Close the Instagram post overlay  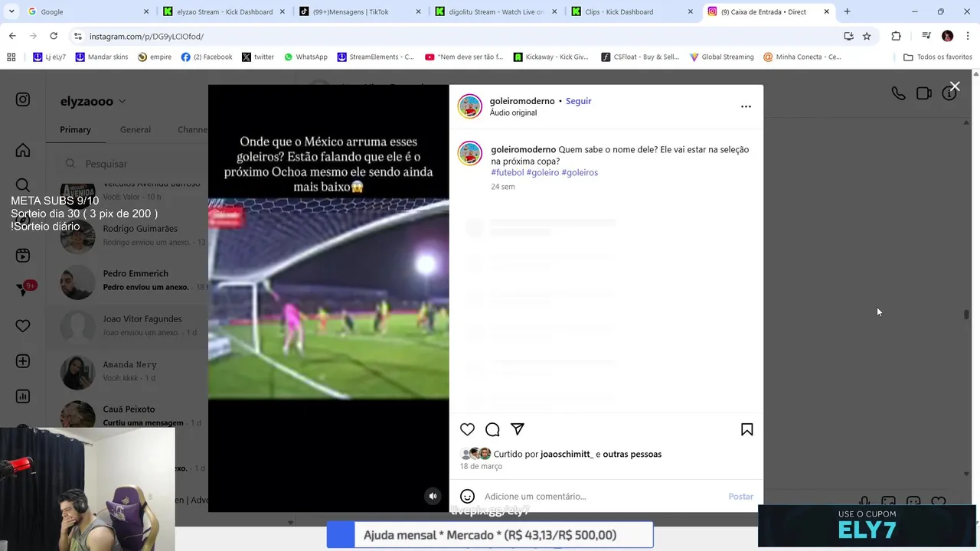(x=955, y=86)
